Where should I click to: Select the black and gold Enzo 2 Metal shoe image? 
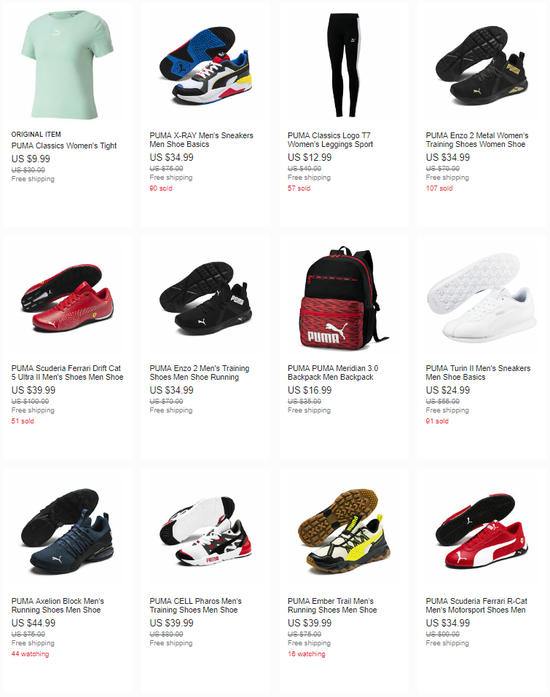click(x=482, y=65)
